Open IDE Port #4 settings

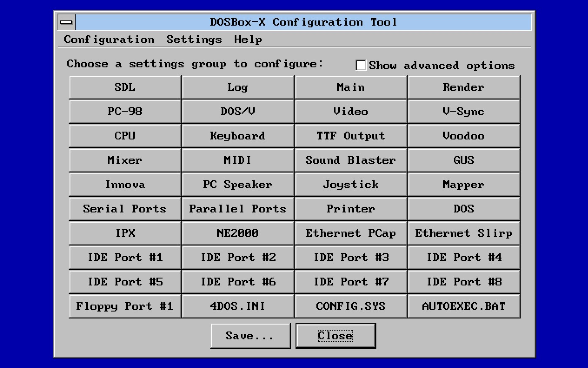463,257
